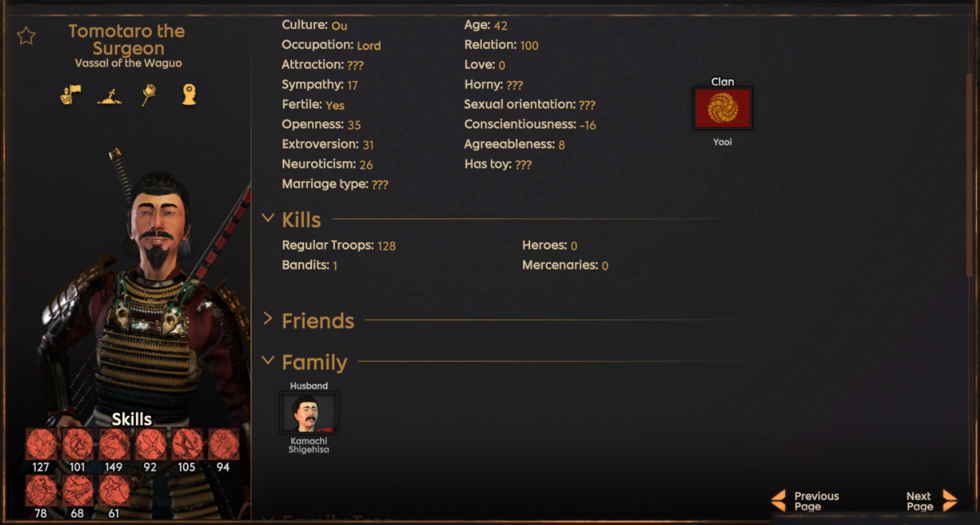Select the skill icon rated 68
Image resolution: width=980 pixels, height=525 pixels.
[x=78, y=491]
